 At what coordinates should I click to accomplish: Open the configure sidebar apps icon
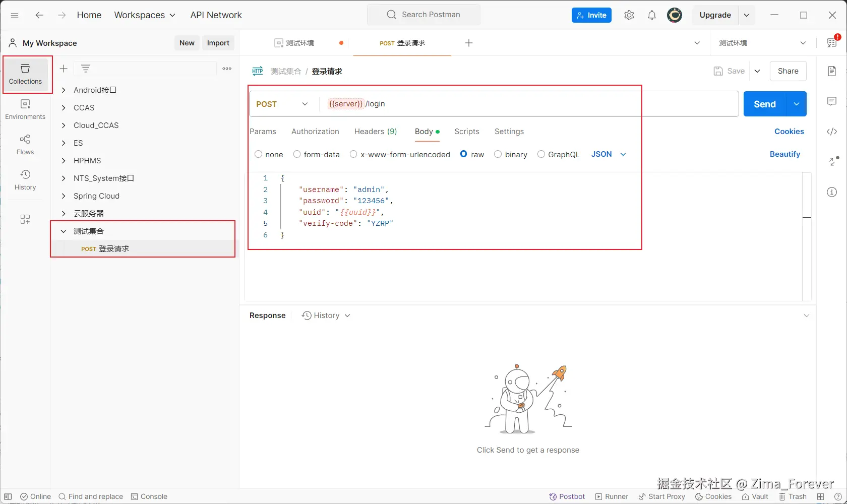point(25,219)
